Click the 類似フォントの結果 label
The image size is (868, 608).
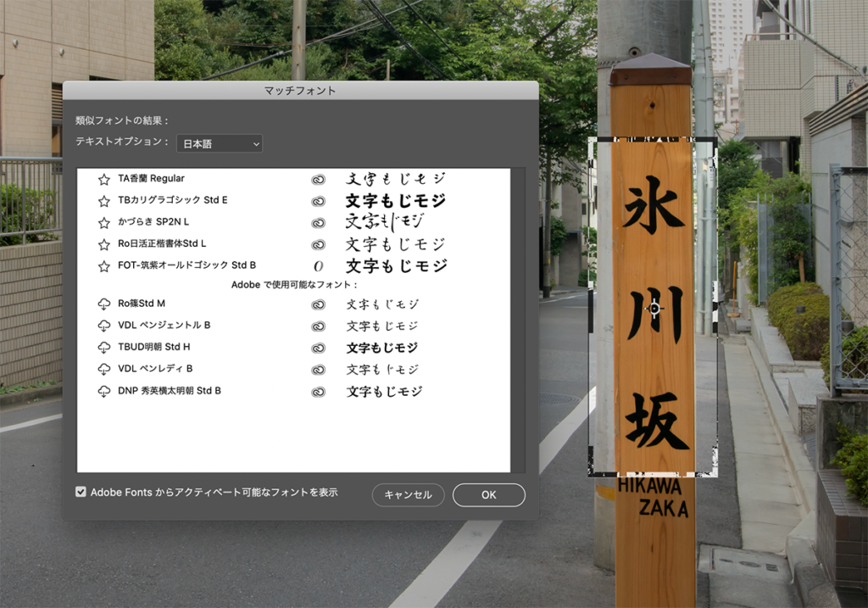(x=122, y=120)
